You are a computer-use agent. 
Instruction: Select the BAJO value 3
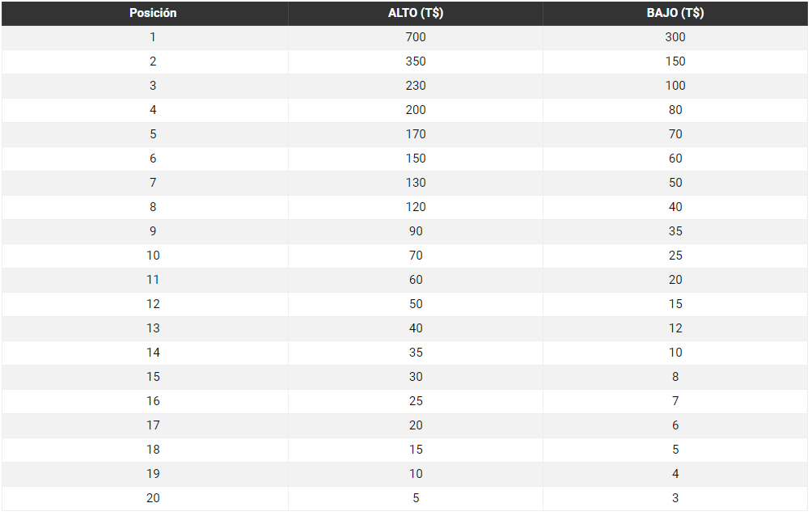pyautogui.click(x=675, y=498)
